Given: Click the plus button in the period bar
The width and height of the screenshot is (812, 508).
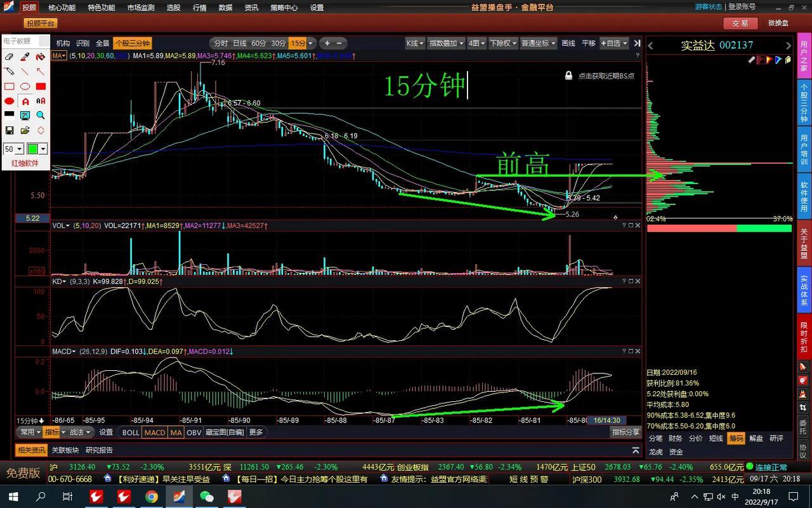Looking at the screenshot, I should tap(327, 43).
